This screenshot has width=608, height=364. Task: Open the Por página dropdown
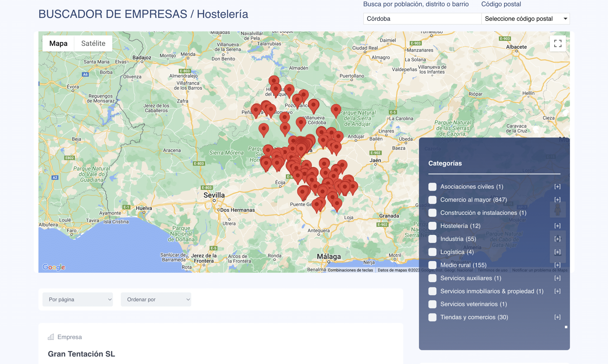(x=78, y=299)
